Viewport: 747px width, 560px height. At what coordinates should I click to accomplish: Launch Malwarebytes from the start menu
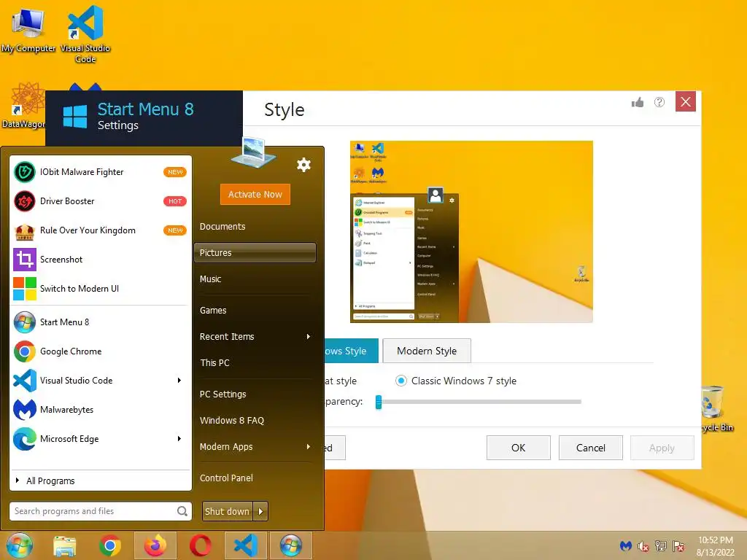coord(100,410)
